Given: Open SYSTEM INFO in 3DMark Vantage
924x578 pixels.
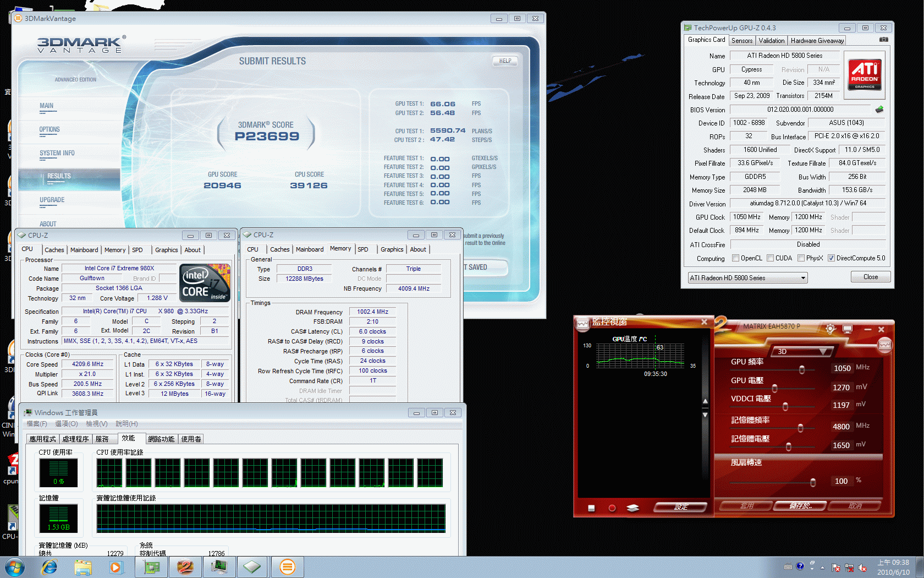Looking at the screenshot, I should tap(57, 153).
